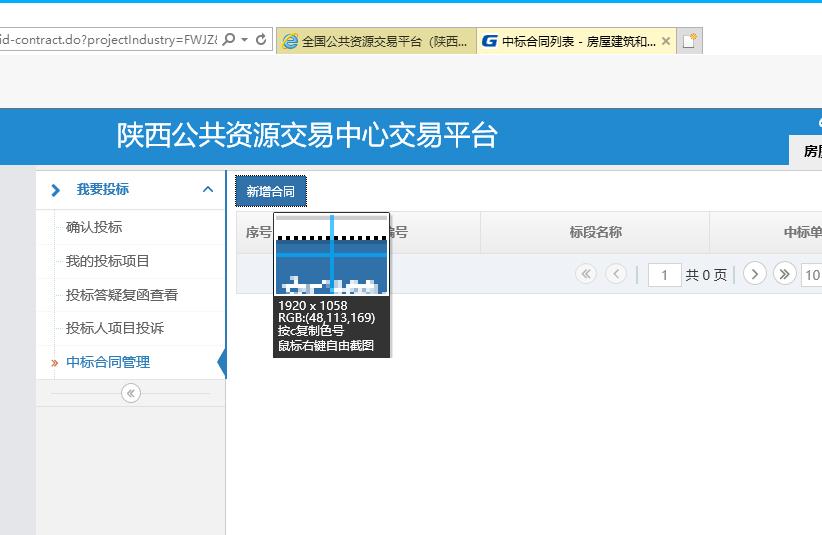The image size is (822, 535).
Task: Switch to 全国公共资源交易平台 browser tab
Action: click(375, 41)
